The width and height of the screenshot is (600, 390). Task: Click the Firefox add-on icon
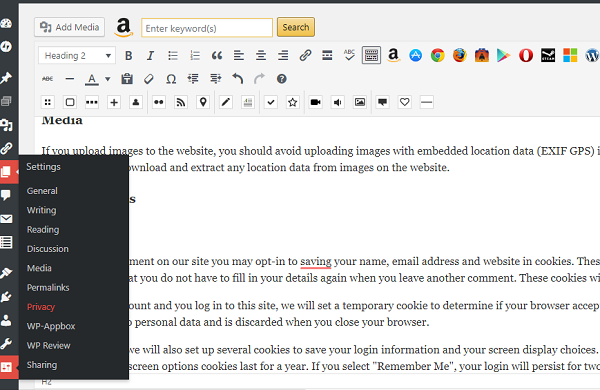pyautogui.click(x=460, y=56)
